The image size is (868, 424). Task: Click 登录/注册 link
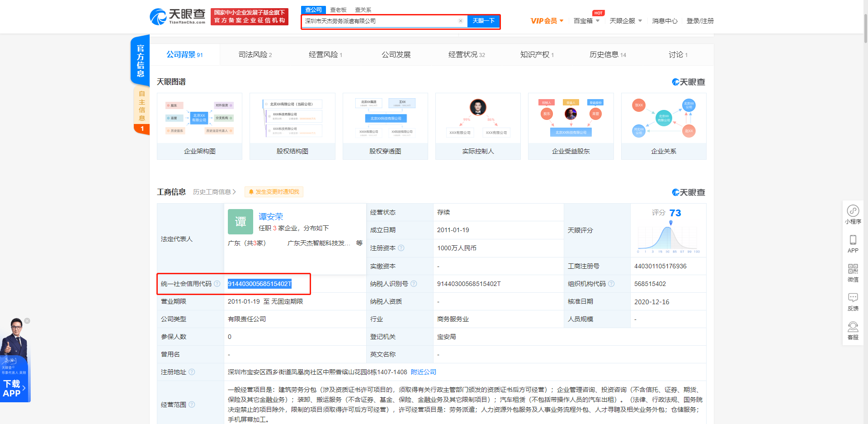point(700,21)
